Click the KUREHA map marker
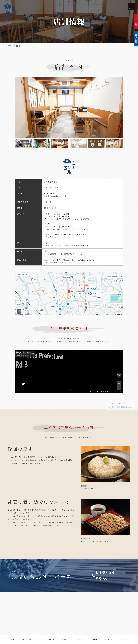 [86, 285]
